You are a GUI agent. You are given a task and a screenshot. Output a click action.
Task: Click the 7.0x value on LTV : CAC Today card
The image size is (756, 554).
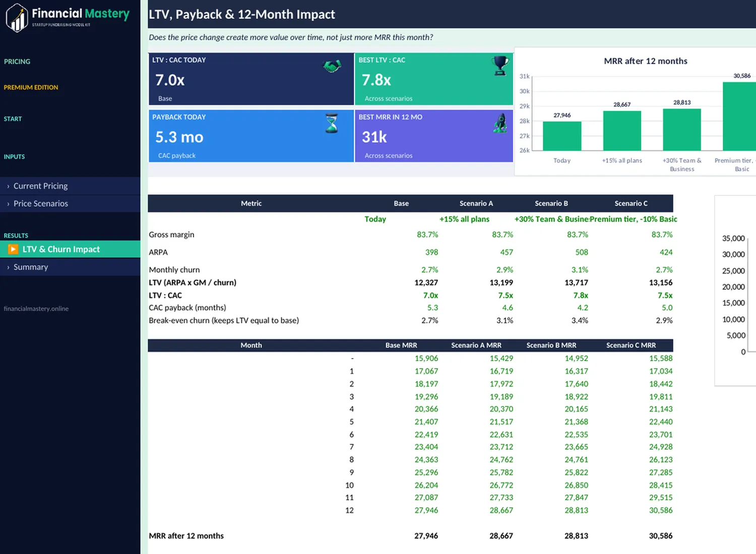coord(170,80)
